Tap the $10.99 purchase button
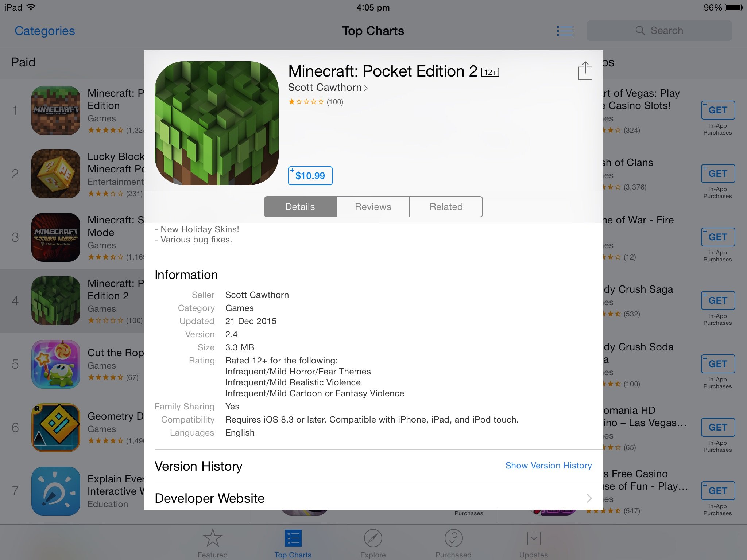The image size is (747, 560). pyautogui.click(x=310, y=175)
